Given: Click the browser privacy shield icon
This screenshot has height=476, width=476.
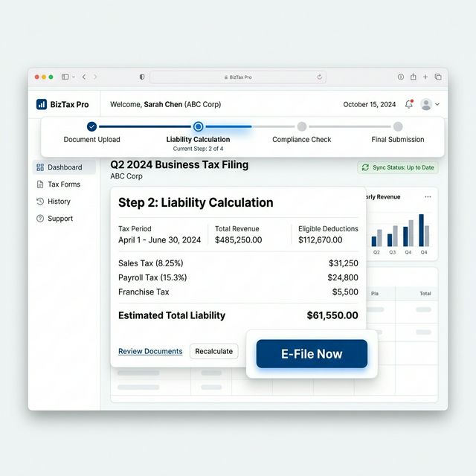Looking at the screenshot, I should coord(142,77).
